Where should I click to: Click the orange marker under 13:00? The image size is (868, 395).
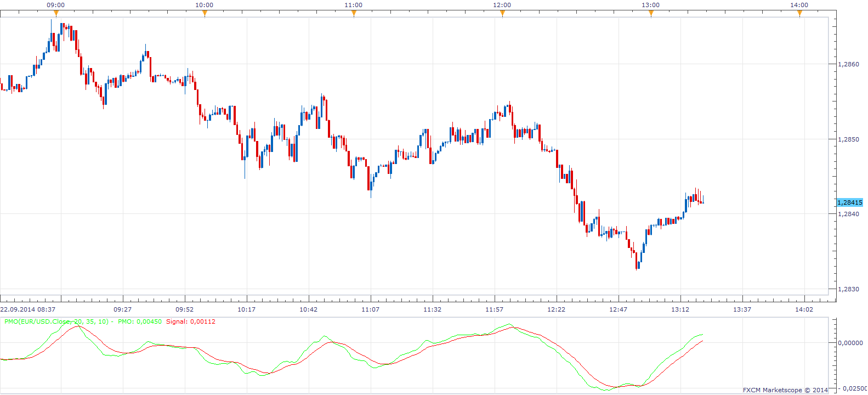pyautogui.click(x=651, y=14)
